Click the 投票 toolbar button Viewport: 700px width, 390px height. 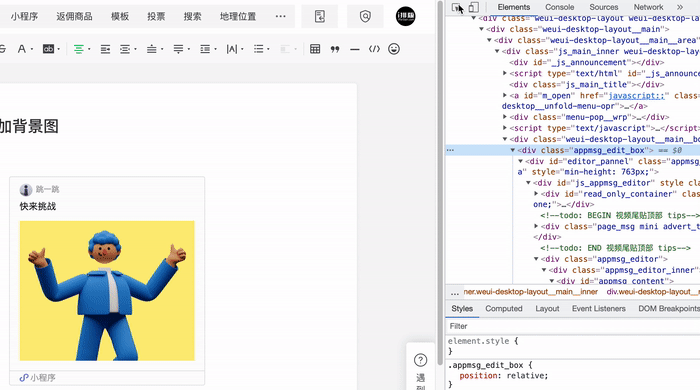coord(156,17)
